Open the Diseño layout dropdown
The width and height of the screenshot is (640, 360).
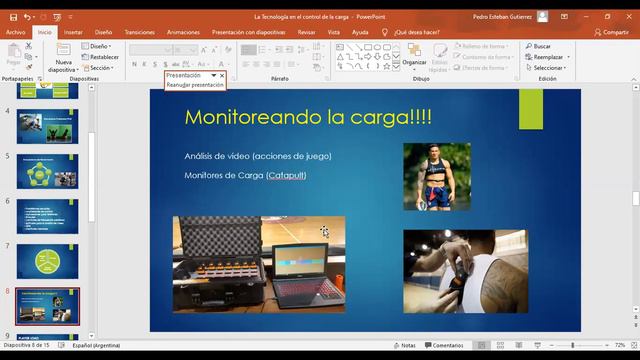(97, 46)
